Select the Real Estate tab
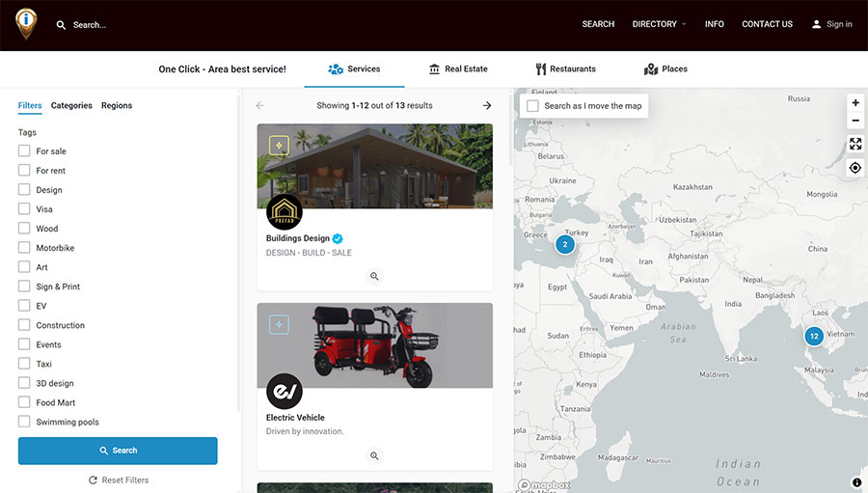 (458, 69)
